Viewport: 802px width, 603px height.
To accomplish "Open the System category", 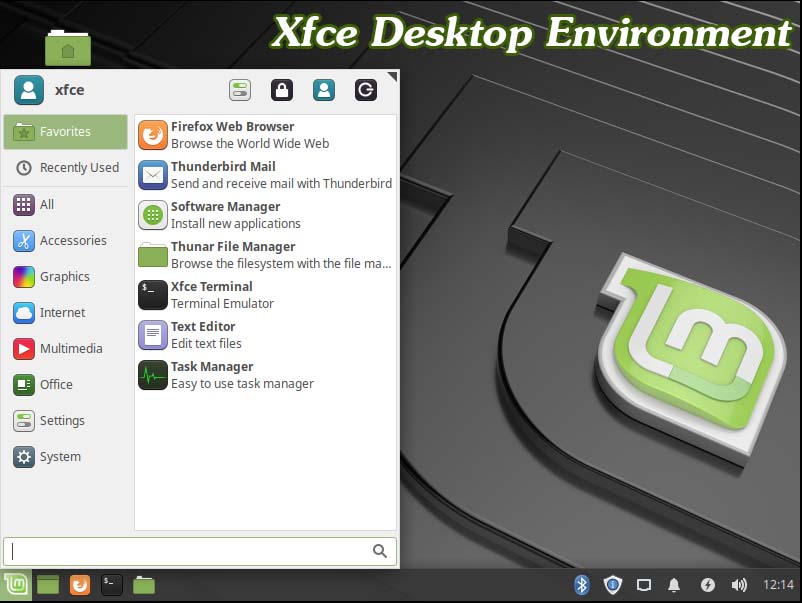I will 65,457.
